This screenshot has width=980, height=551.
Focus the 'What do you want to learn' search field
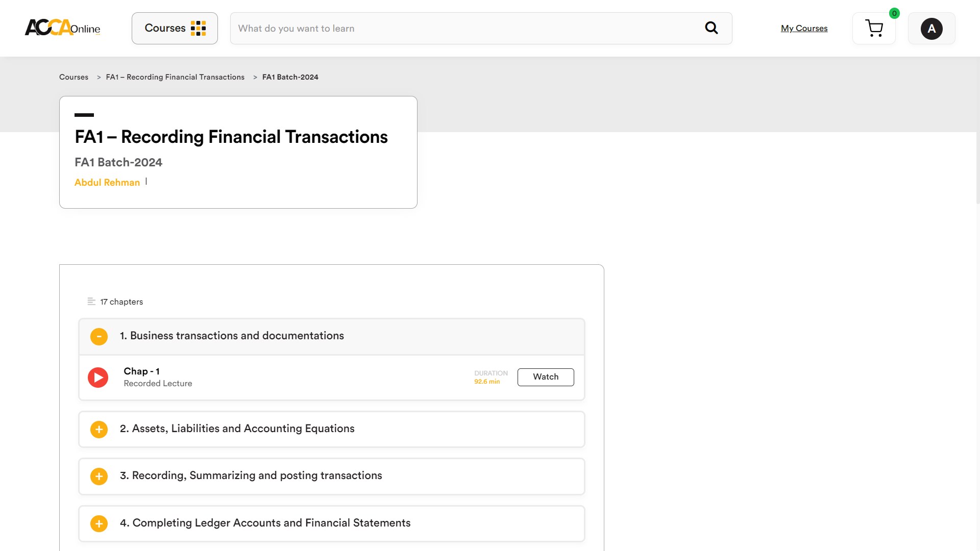[464, 29]
